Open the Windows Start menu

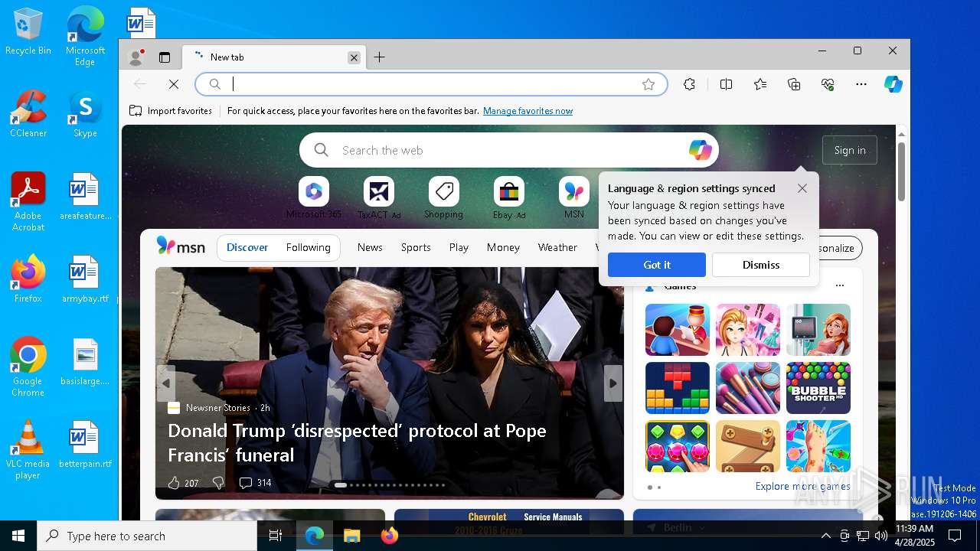(18, 536)
